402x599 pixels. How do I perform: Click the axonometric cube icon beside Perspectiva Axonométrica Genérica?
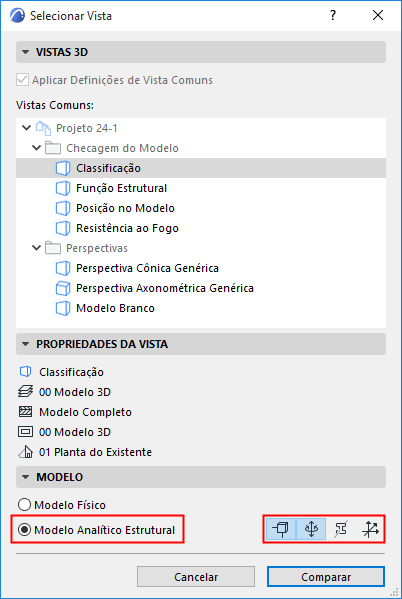click(63, 288)
